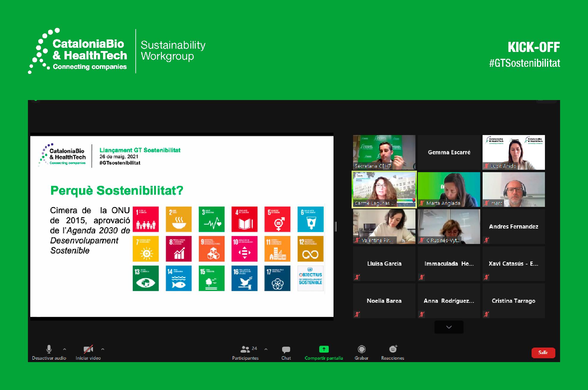Click muted mic icon on Noelia Barea
The width and height of the screenshot is (588, 390).
[x=357, y=314]
